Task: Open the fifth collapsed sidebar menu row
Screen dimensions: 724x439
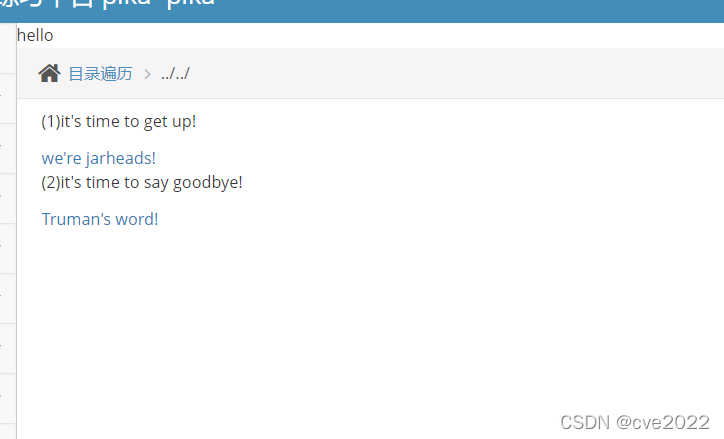Action: click(7, 298)
